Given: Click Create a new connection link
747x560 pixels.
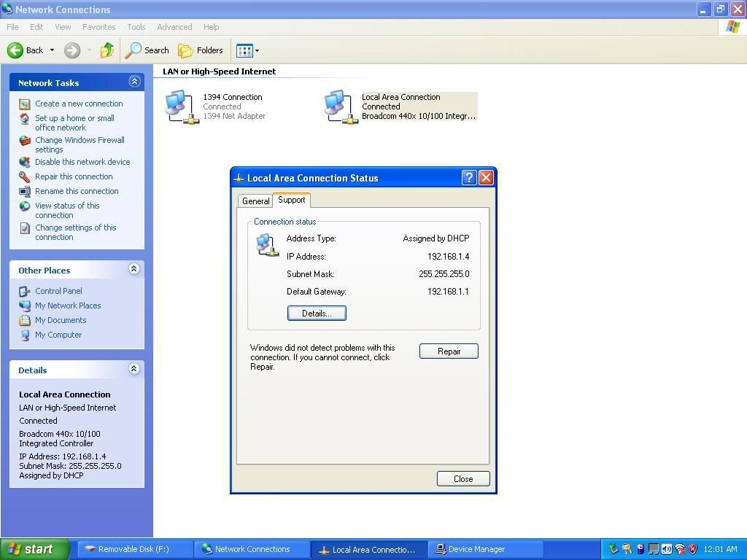Looking at the screenshot, I should (x=79, y=104).
